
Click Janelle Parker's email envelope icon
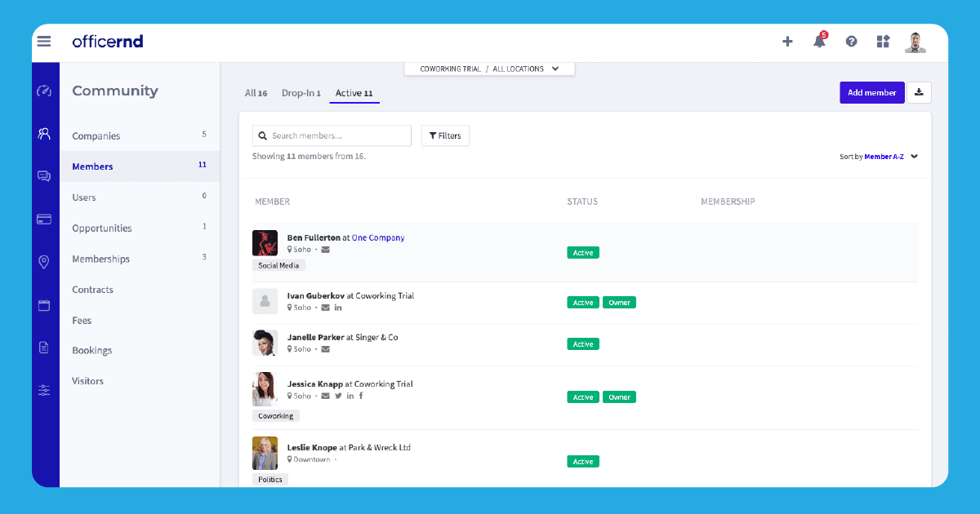[325, 349]
